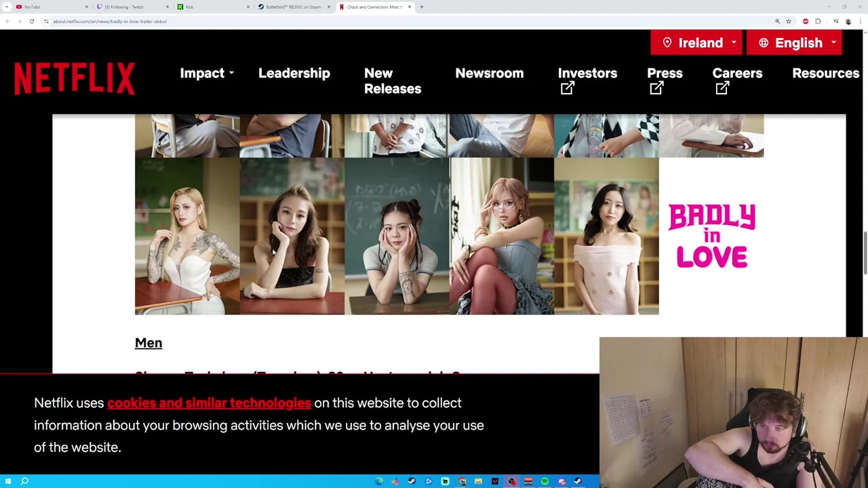
Task: Click the pink-haired woman in red stockings photo
Action: click(502, 236)
